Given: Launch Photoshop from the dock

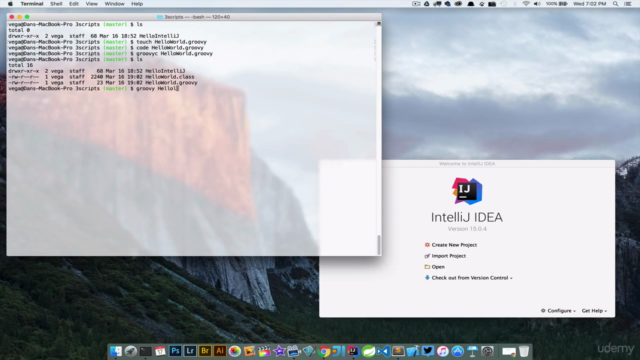Looking at the screenshot, I should click(x=175, y=351).
